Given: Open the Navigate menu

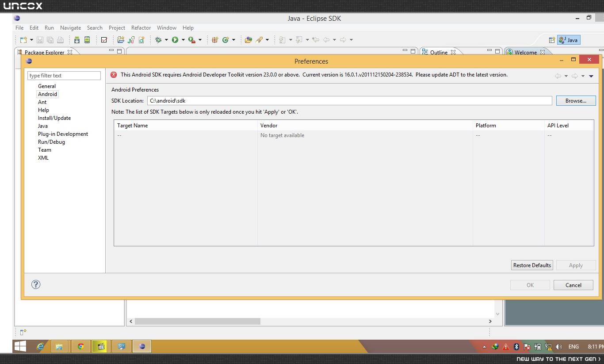Looking at the screenshot, I should [70, 27].
